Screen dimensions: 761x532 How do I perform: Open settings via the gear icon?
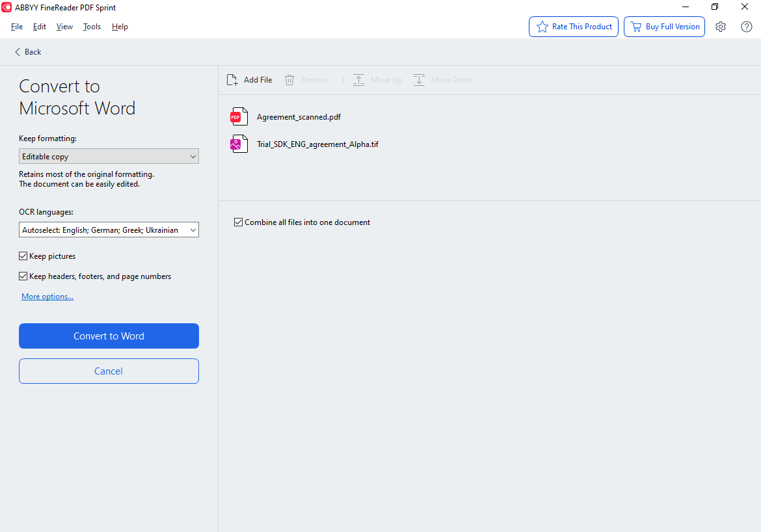(721, 27)
